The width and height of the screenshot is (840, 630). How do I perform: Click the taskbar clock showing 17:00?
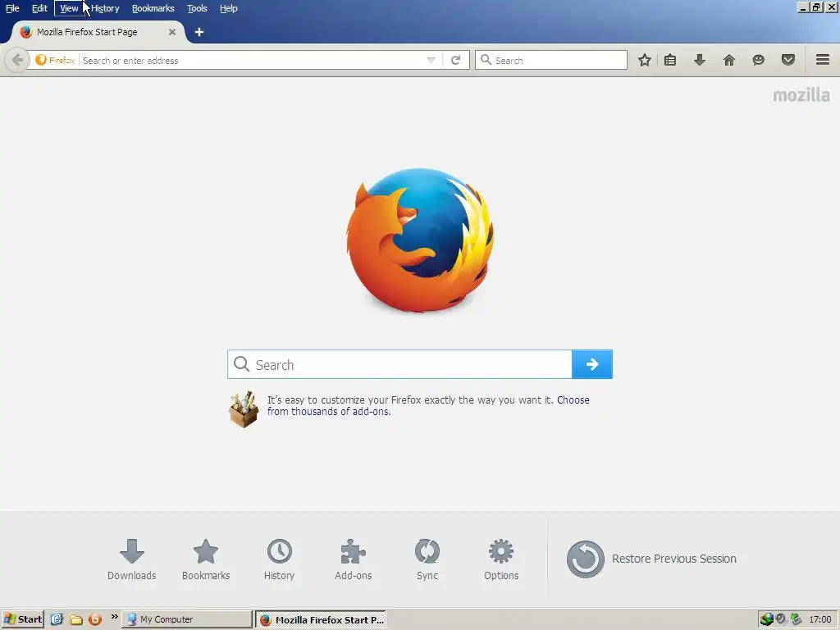coord(820,619)
